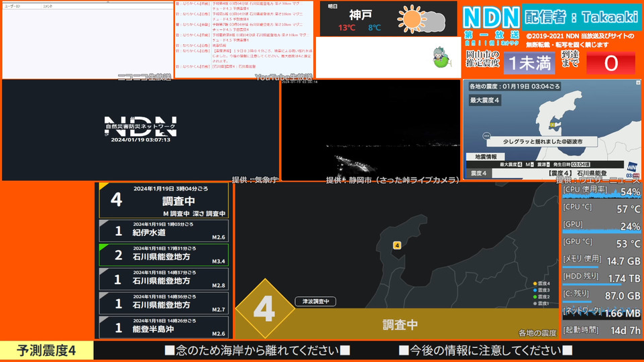The width and height of the screenshot is (644, 362).
Task: Click the 津波調査中 badge
Action: (x=315, y=301)
